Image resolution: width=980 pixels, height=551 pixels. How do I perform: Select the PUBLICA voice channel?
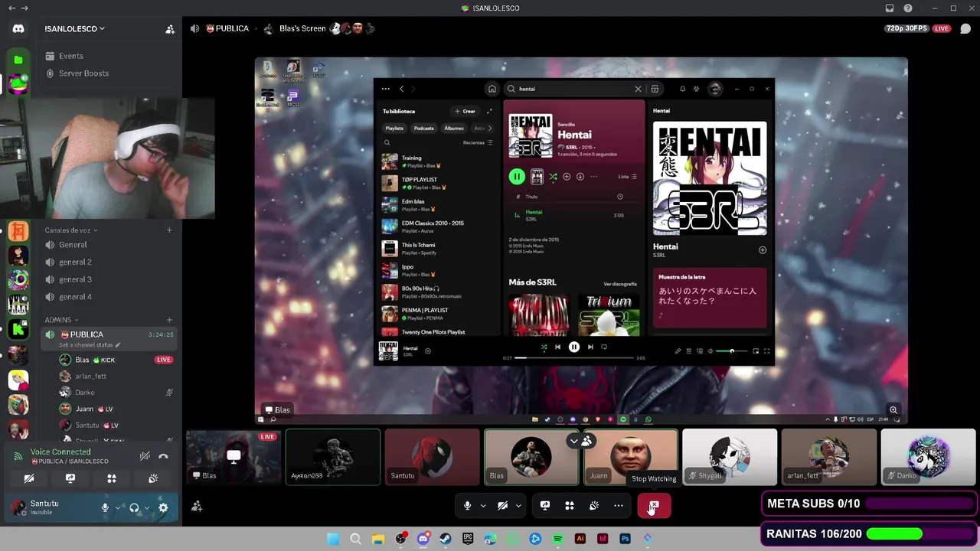tap(109, 339)
